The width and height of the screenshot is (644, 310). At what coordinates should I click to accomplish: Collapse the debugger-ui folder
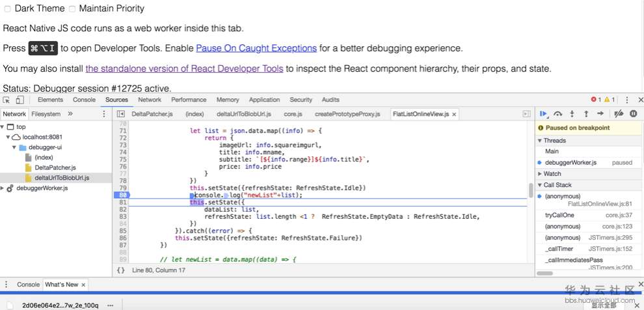pyautogui.click(x=14, y=147)
